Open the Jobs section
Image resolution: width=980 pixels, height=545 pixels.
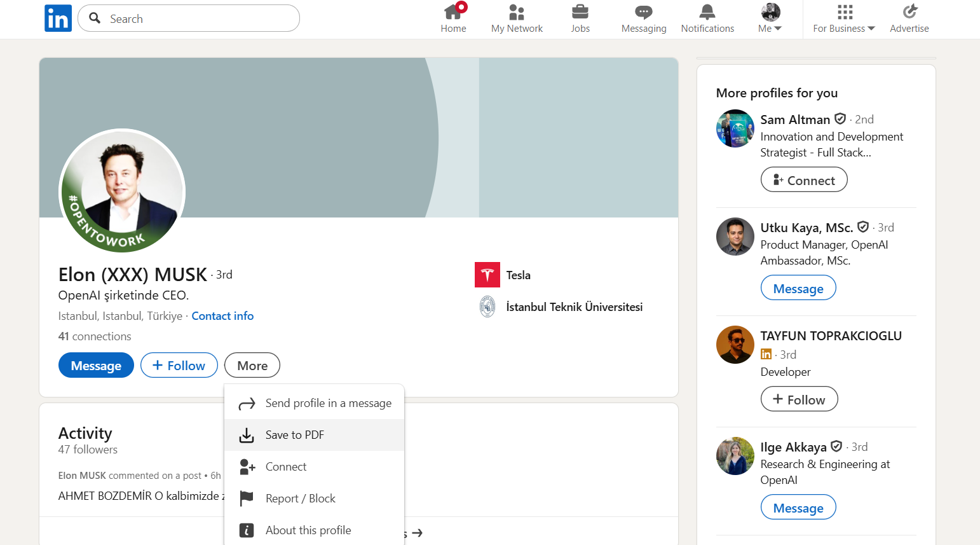(580, 18)
